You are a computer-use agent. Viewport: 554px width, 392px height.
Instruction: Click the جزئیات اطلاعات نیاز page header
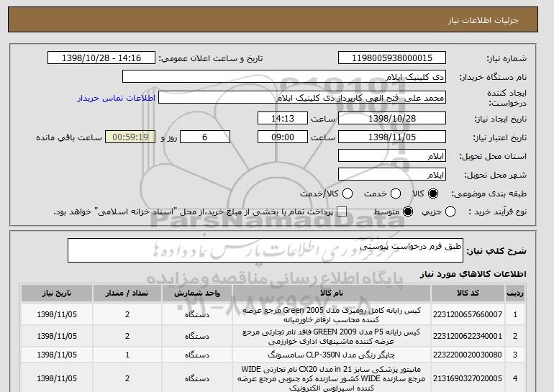coord(483,20)
